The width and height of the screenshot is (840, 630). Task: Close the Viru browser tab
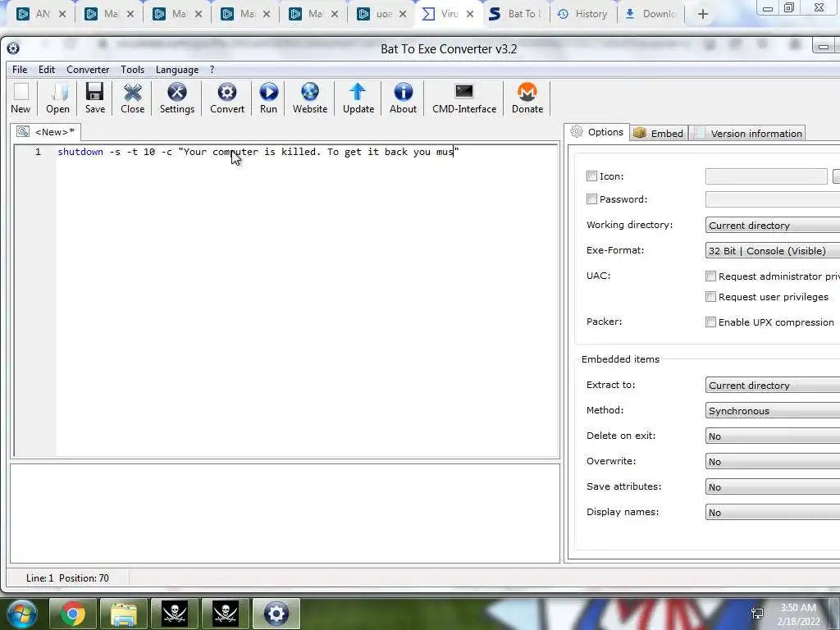point(470,15)
